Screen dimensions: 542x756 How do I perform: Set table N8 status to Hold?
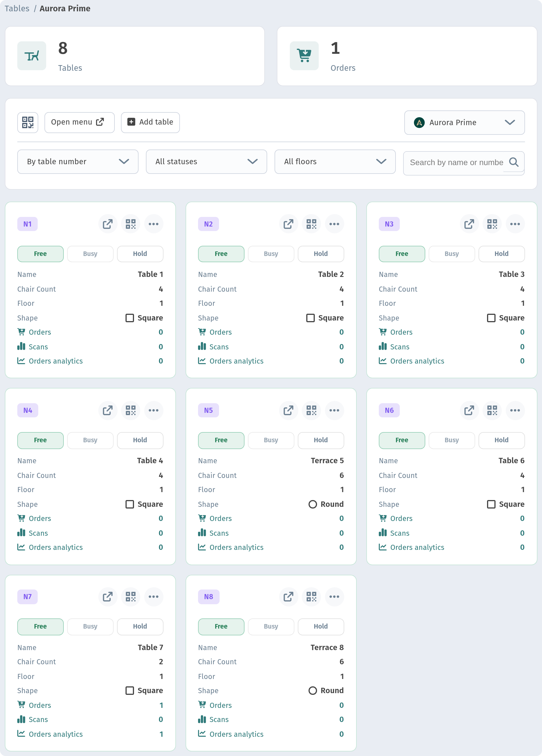(x=320, y=627)
